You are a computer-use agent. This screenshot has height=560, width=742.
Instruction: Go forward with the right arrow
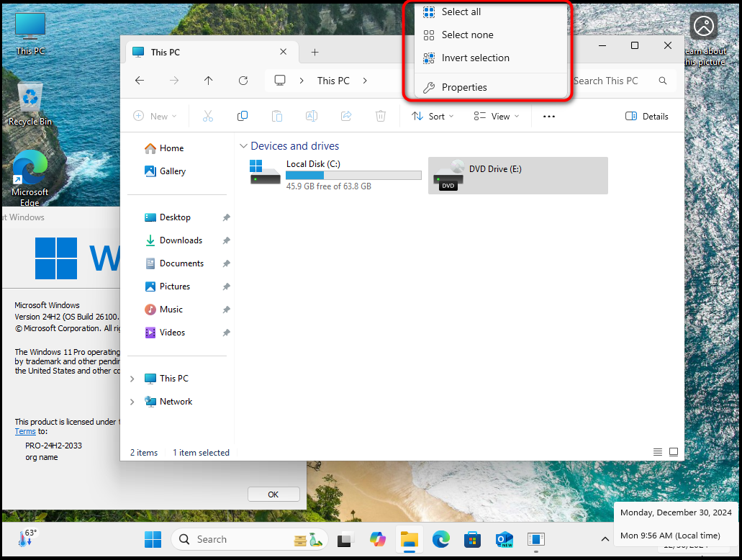pyautogui.click(x=174, y=81)
